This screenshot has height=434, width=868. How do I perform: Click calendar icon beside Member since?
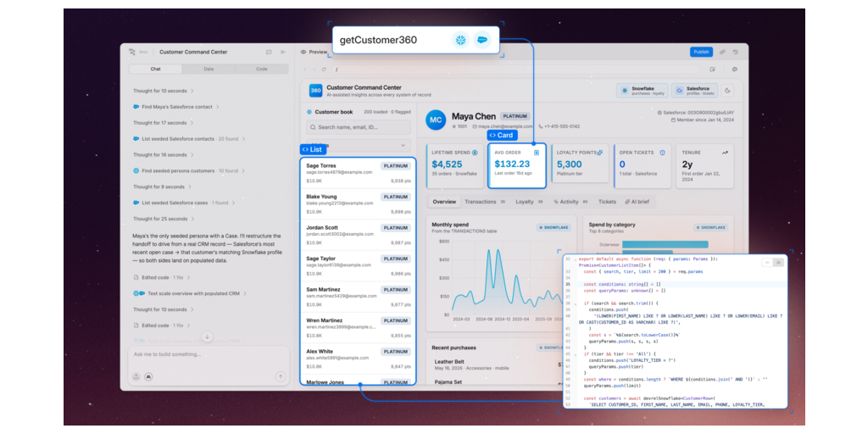click(x=672, y=120)
